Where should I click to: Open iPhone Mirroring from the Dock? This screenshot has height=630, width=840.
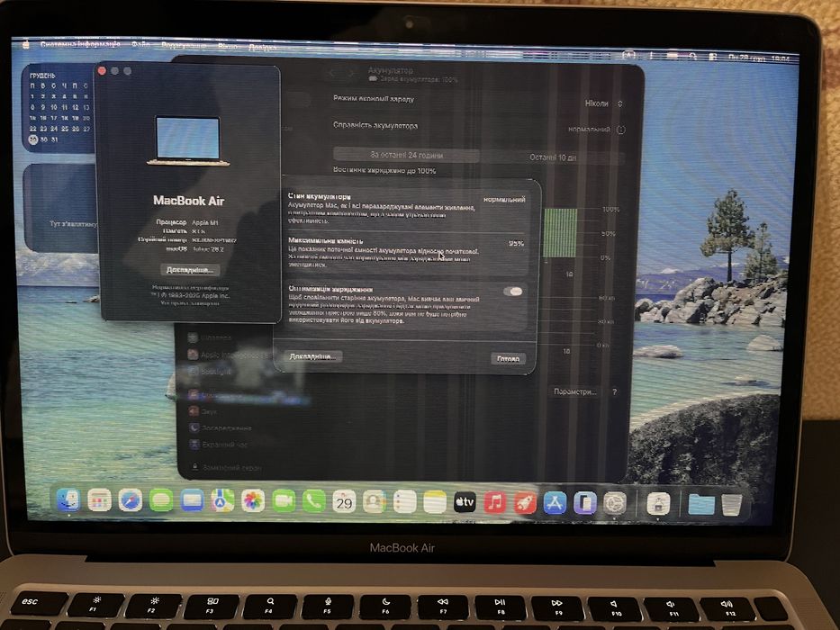pos(584,504)
